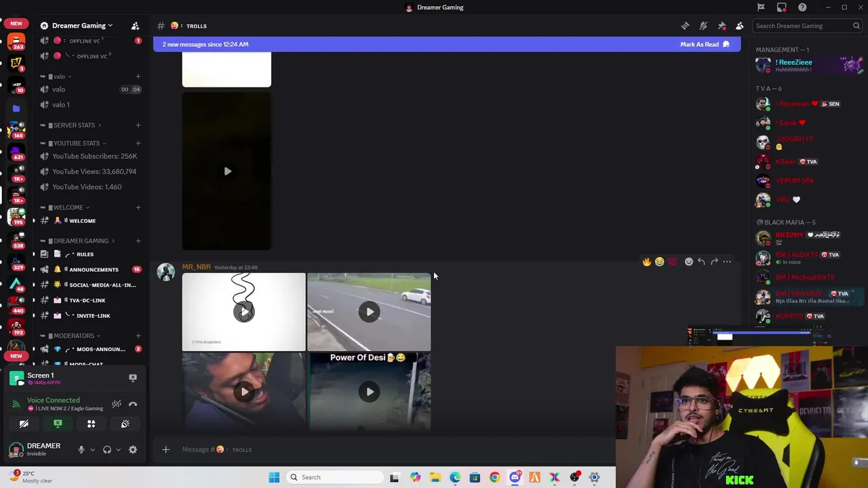
Task: Start an activity icon in voice panel
Action: (91, 424)
